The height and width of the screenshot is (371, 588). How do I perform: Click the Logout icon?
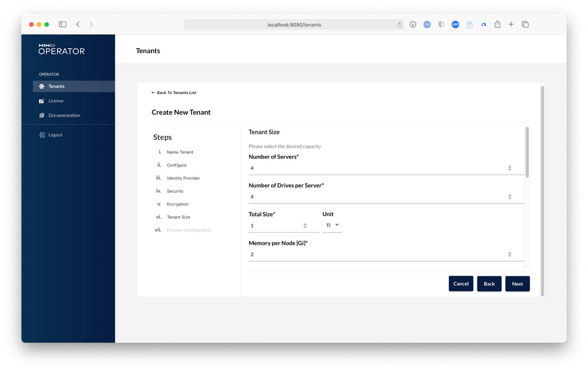[x=42, y=135]
